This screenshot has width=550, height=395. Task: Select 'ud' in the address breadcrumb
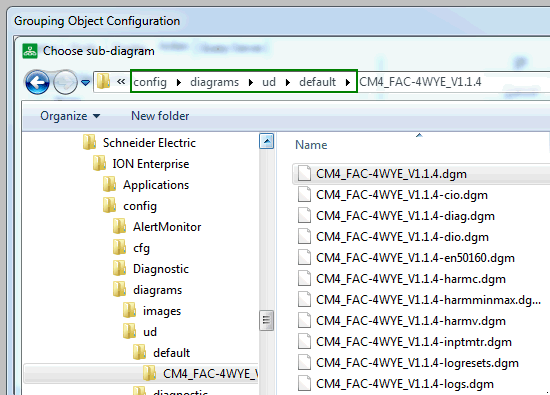(x=269, y=82)
